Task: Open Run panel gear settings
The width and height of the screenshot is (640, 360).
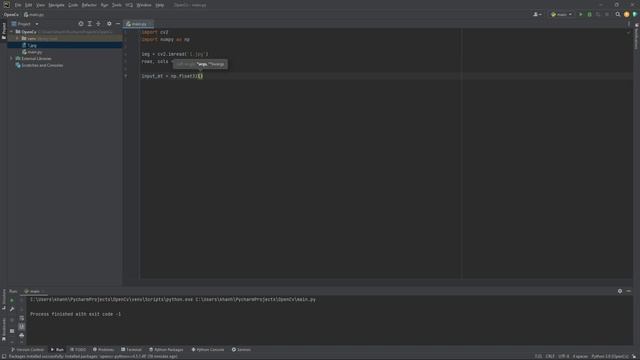Action: click(x=620, y=291)
